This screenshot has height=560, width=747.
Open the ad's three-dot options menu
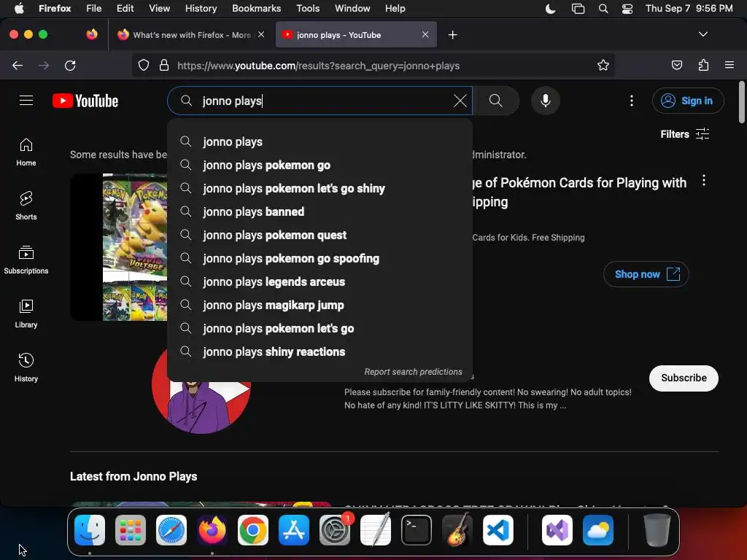704,181
